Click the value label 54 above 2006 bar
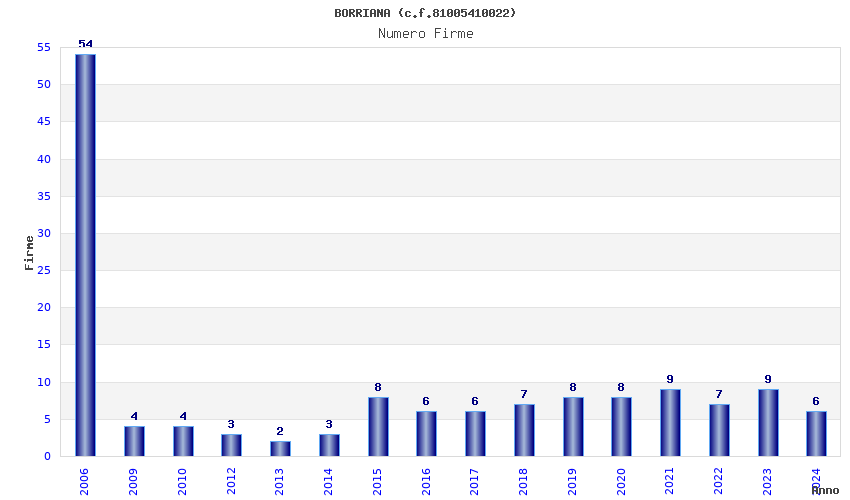The height and width of the screenshot is (500, 850). tap(86, 44)
